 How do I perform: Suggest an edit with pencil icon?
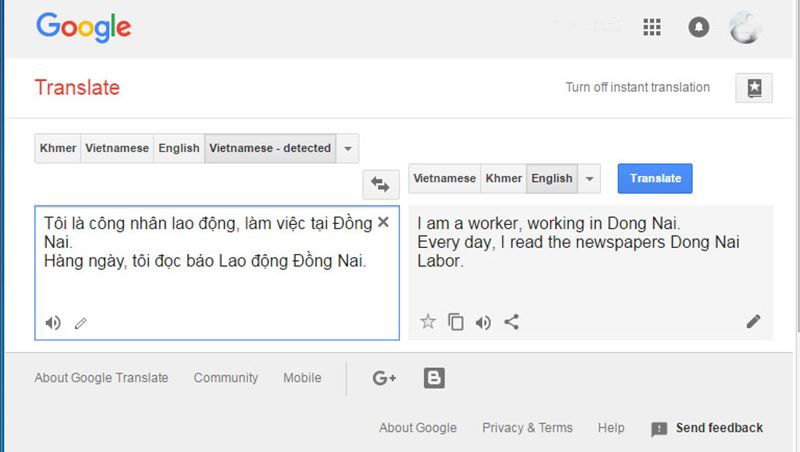tap(754, 321)
